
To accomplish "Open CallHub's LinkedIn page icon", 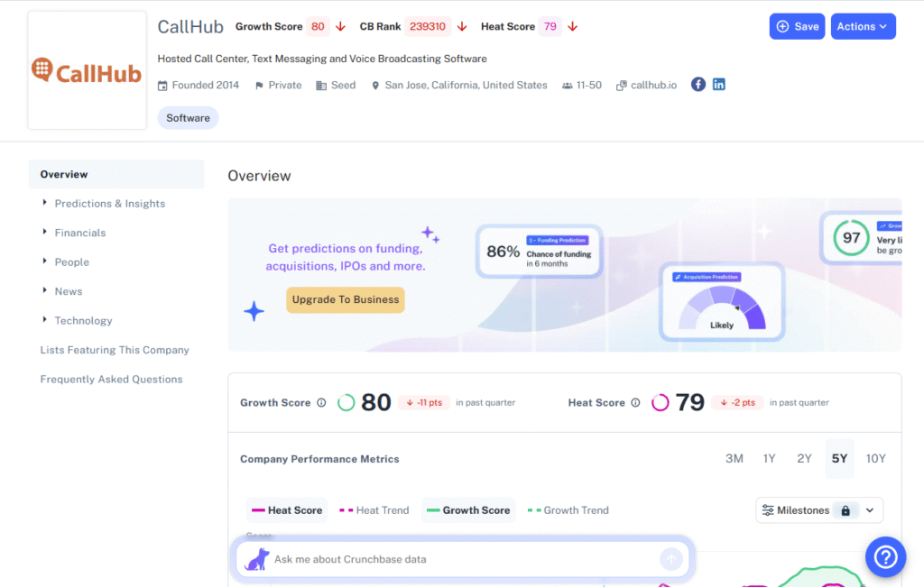I will point(718,84).
